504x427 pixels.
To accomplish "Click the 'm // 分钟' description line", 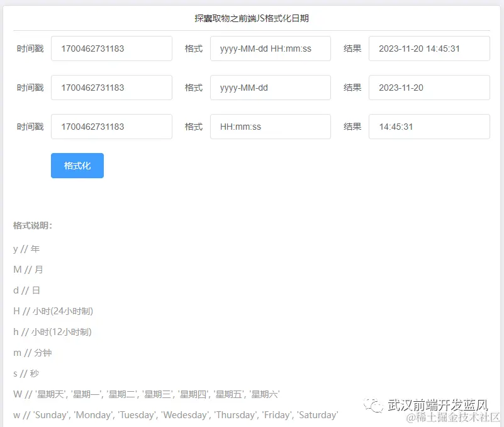I will 32,353.
